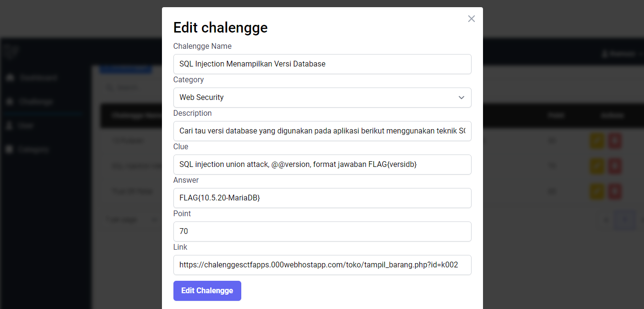
Task: Click the Challenge icon in the sidebar
Action: coord(11,101)
